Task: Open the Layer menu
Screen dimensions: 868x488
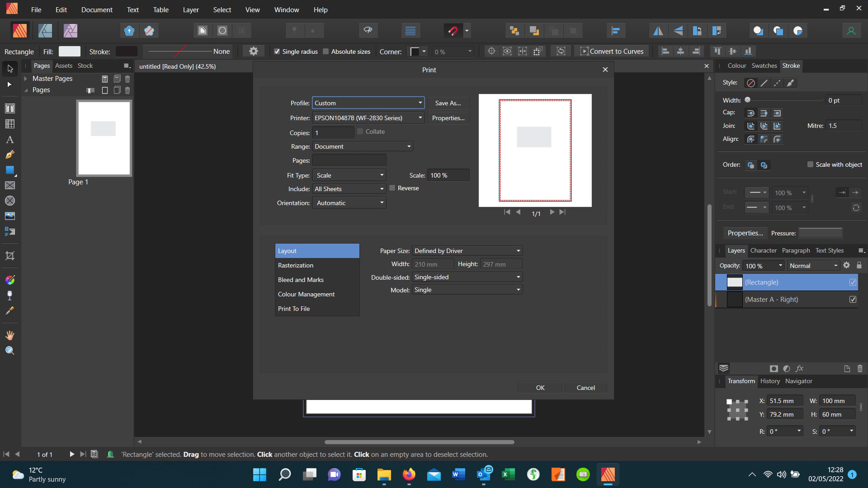Action: click(x=191, y=10)
